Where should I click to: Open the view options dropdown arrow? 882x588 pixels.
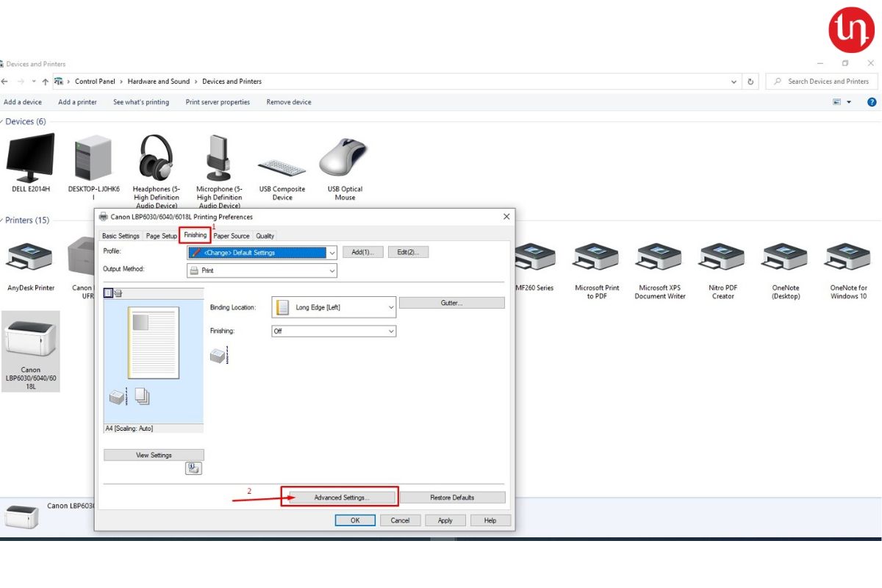(x=850, y=102)
